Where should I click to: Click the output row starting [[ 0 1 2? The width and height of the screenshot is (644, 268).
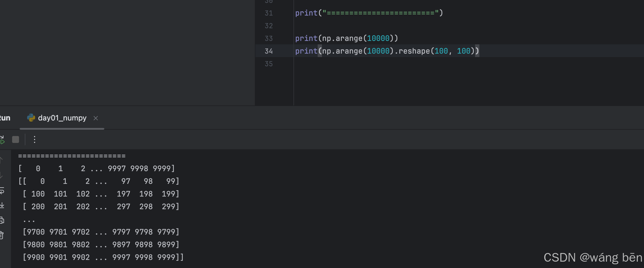pyautogui.click(x=99, y=181)
